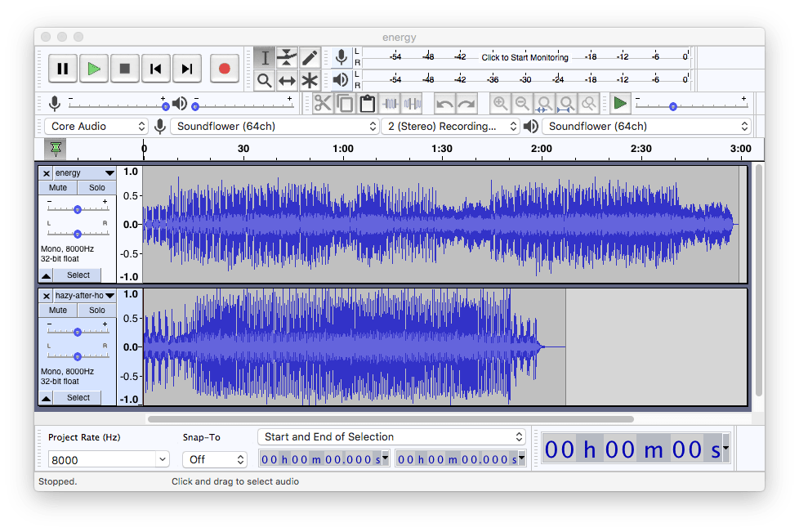Solo the hazy-after-ho track

tap(97, 310)
